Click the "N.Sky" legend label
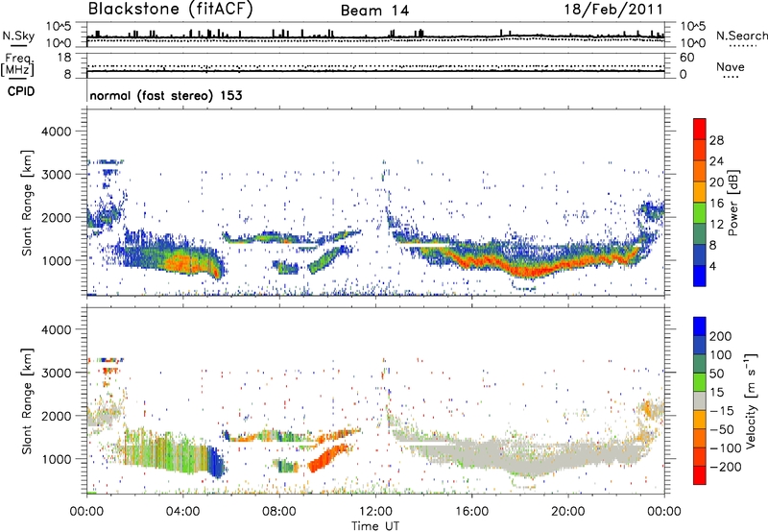 (x=18, y=36)
